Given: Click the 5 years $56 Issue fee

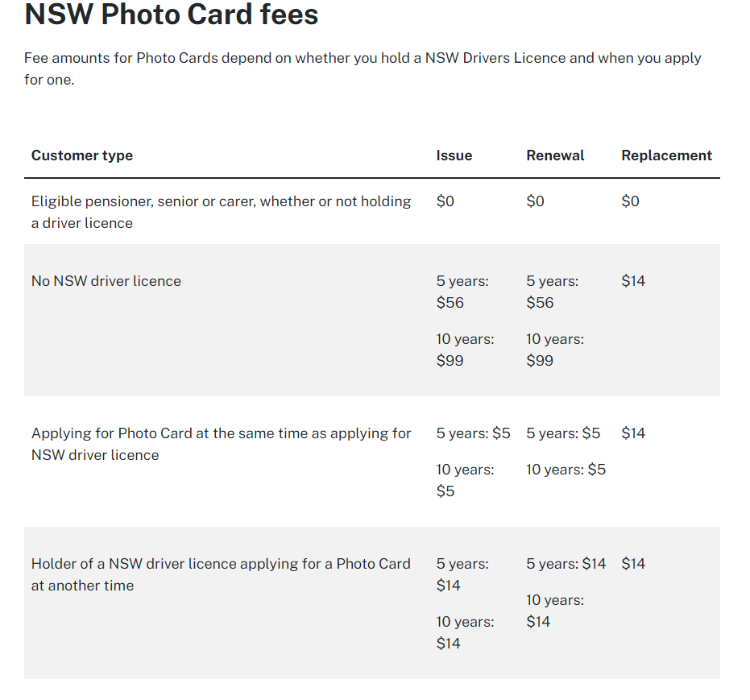Looking at the screenshot, I should pos(462,292).
